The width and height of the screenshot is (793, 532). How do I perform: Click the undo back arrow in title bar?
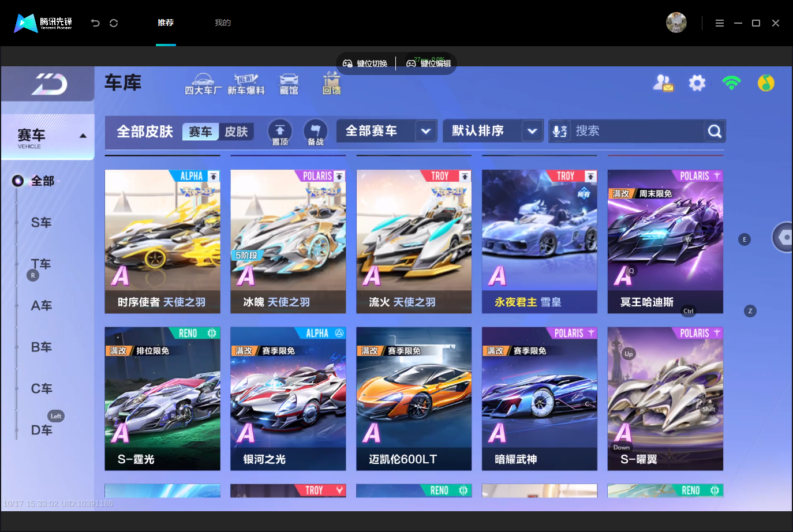95,23
